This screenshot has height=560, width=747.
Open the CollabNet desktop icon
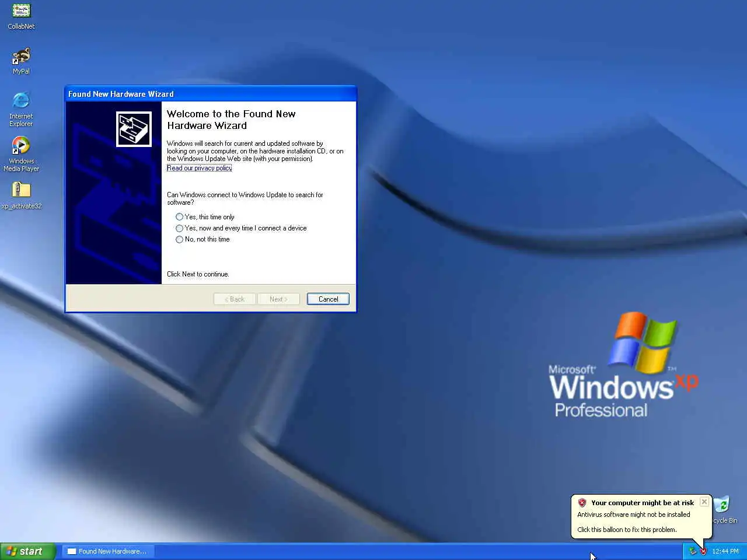21,16
